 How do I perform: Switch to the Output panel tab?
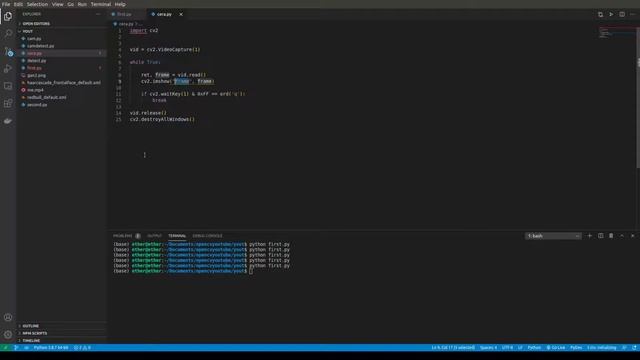pos(154,236)
